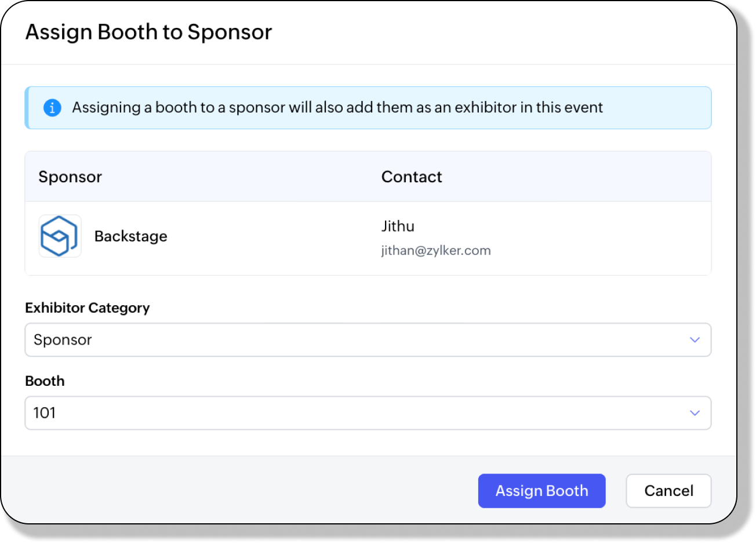
Task: Click the selected Sponsor value text
Action: tap(63, 340)
